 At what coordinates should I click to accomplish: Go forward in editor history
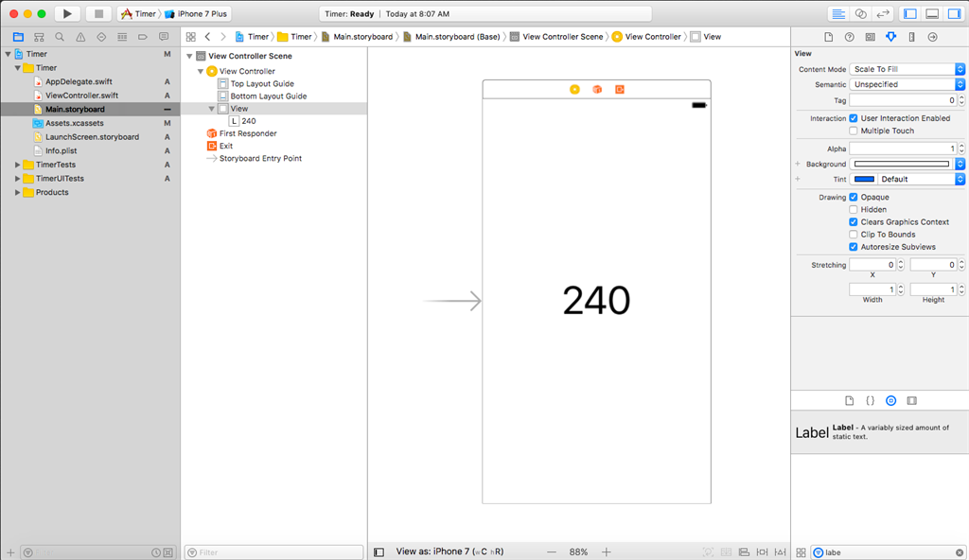[223, 37]
